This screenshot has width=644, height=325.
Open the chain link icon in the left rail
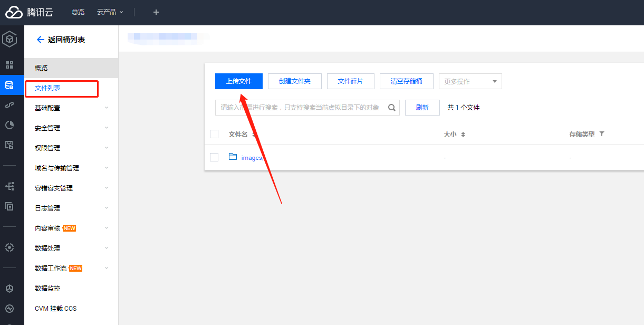[x=9, y=105]
